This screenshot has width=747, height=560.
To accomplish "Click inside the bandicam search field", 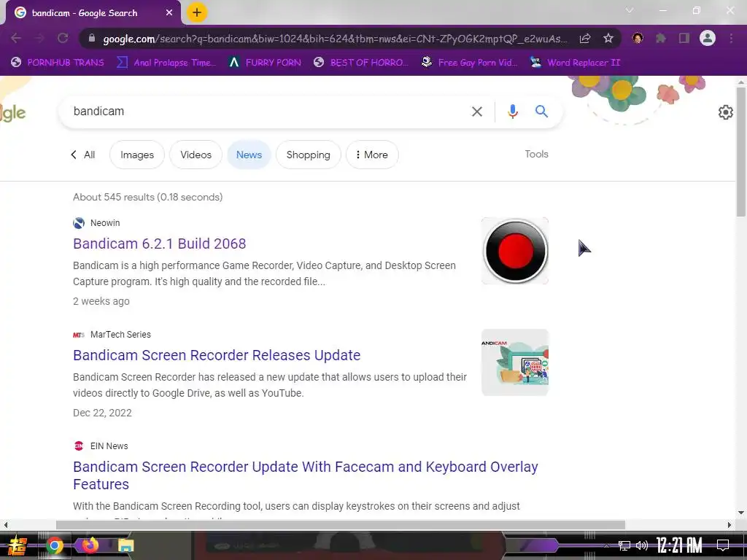I will [x=267, y=112].
